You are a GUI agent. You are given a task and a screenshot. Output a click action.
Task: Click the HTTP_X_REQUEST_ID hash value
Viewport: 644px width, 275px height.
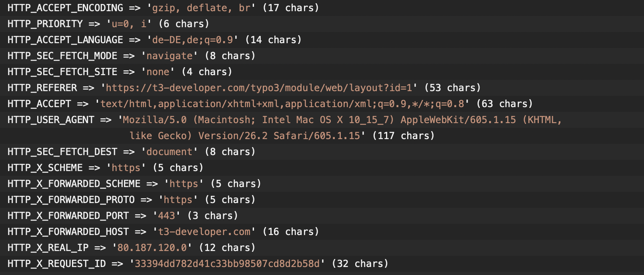point(227,264)
